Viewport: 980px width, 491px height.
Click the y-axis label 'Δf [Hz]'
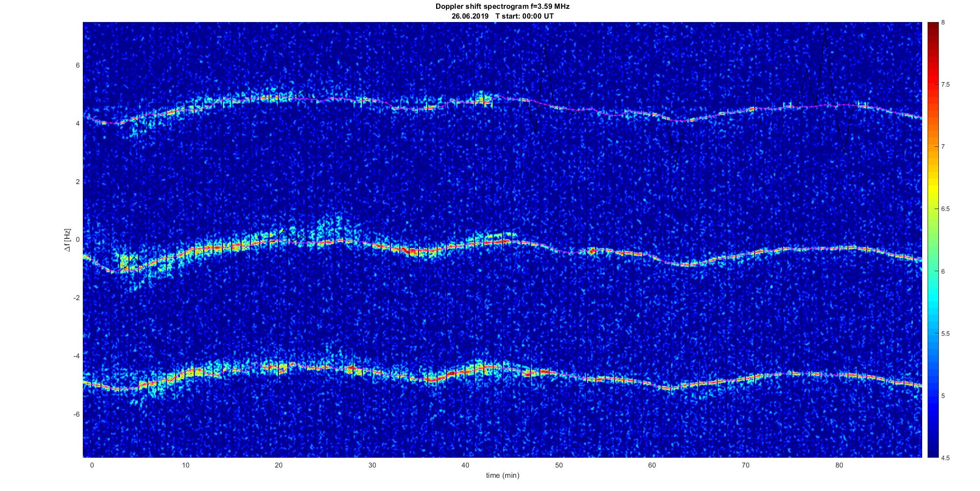[68, 240]
